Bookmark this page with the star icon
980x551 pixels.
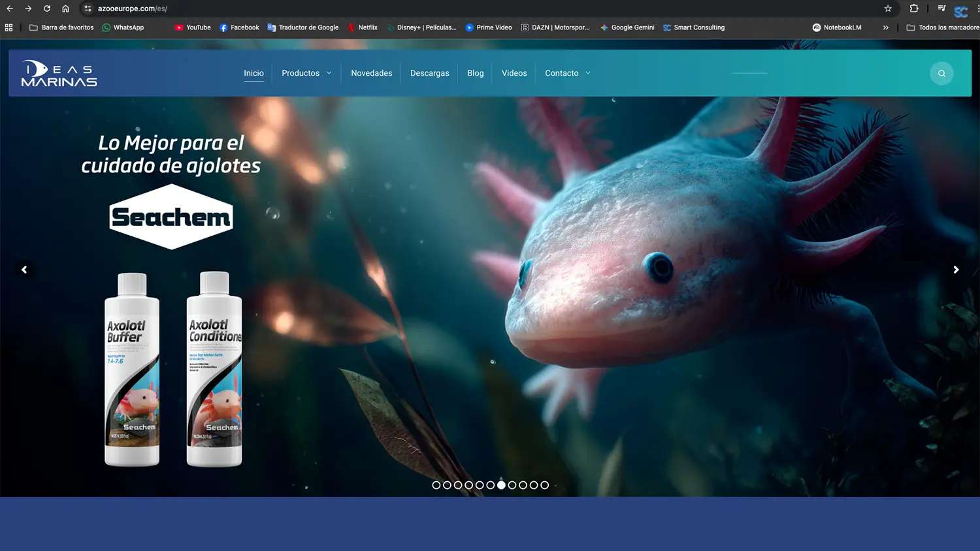coord(888,8)
